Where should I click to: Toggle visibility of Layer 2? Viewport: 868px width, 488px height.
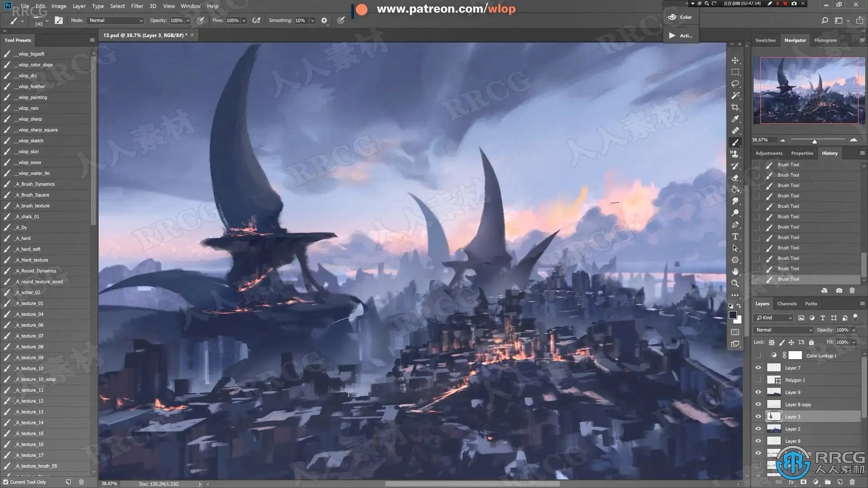pyautogui.click(x=758, y=429)
